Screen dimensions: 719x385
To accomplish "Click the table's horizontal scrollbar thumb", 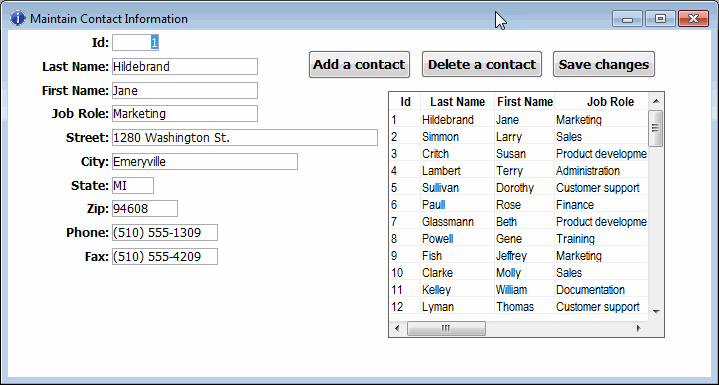I will [x=446, y=329].
